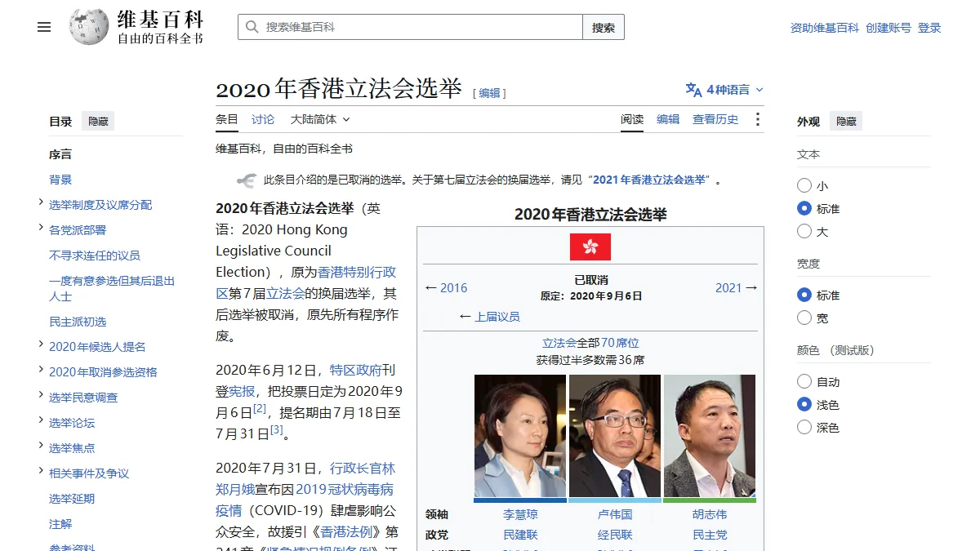Expand 选举论坛 contents section
This screenshot has width=980, height=551.
tap(41, 421)
